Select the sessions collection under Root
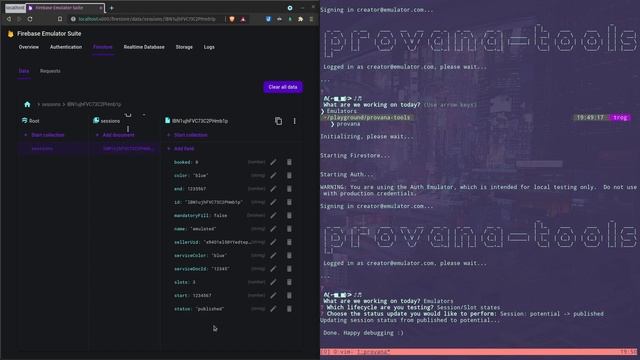Viewport: 640px width, 360px height. [53, 149]
